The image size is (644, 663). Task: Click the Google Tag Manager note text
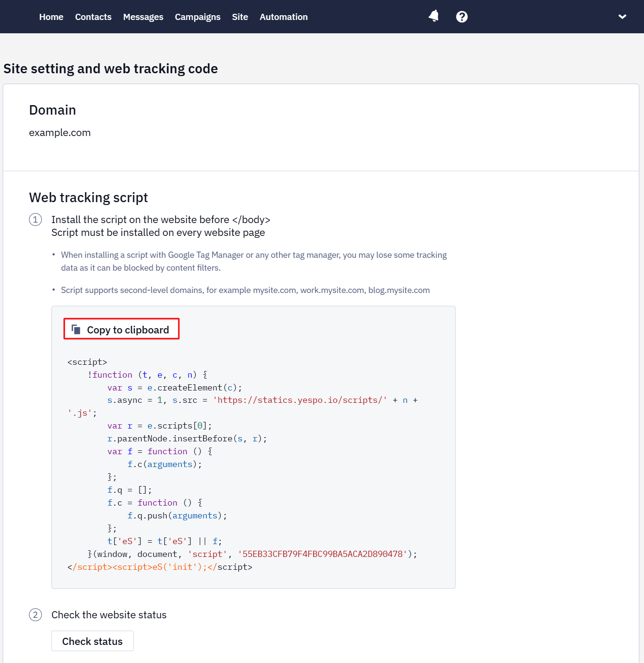[x=254, y=261]
